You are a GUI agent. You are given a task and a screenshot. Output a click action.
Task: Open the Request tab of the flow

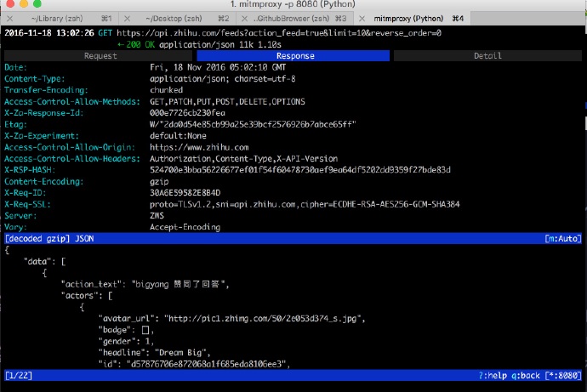tap(100, 55)
